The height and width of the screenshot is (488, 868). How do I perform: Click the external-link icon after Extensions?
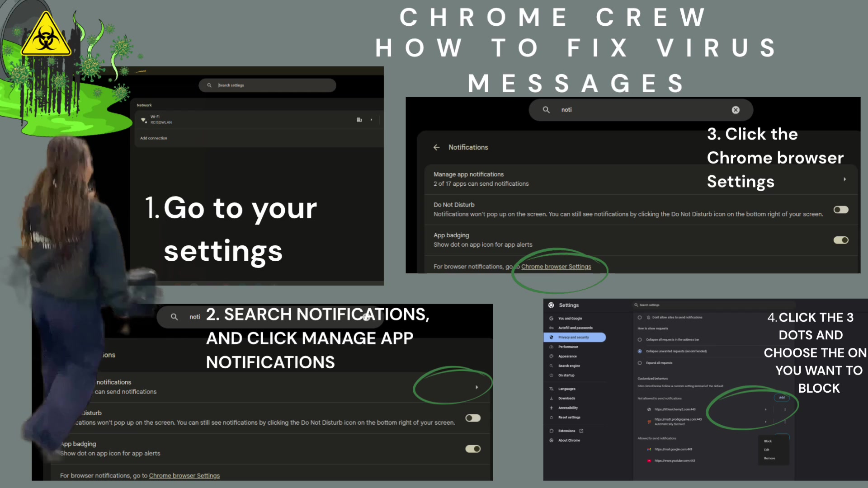tap(581, 431)
